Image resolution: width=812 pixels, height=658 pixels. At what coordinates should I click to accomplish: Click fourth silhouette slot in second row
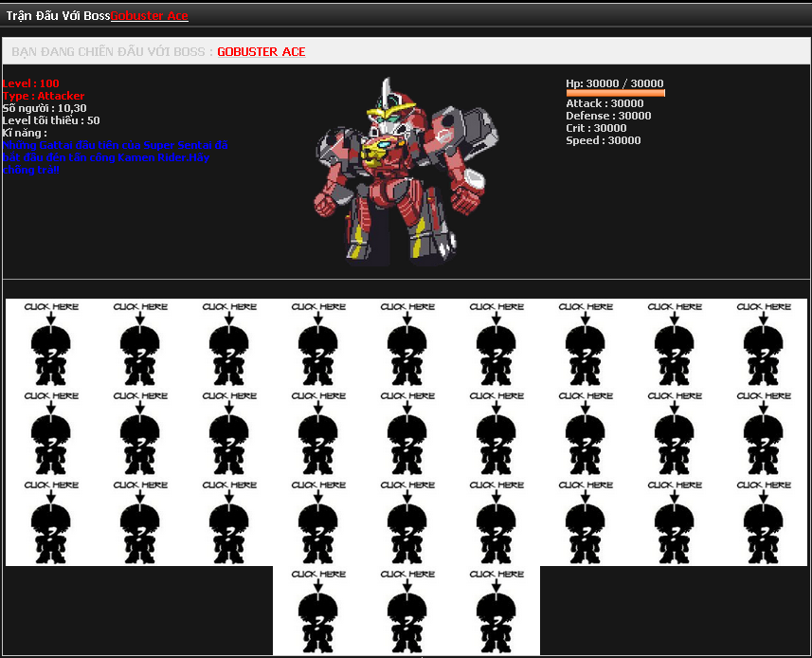click(x=318, y=432)
